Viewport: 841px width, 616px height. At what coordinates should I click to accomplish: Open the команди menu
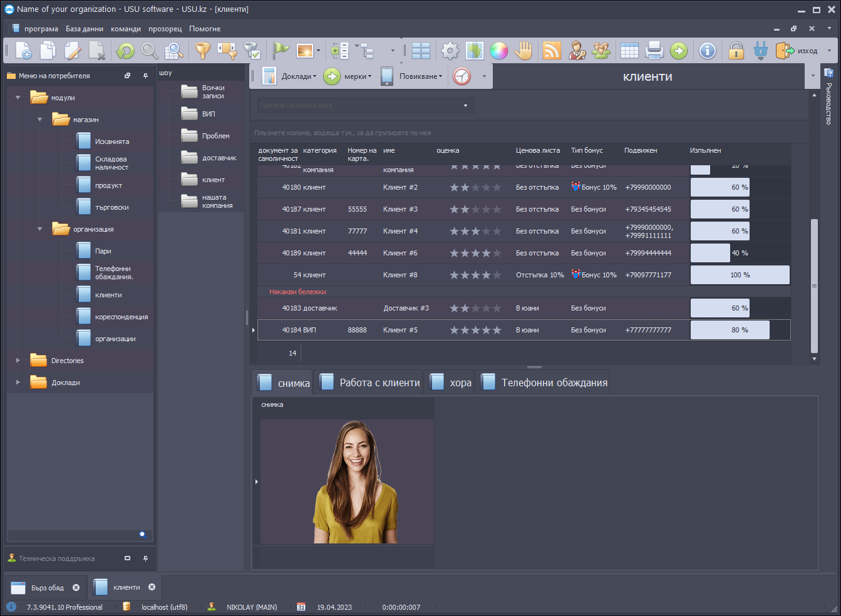[x=126, y=29]
